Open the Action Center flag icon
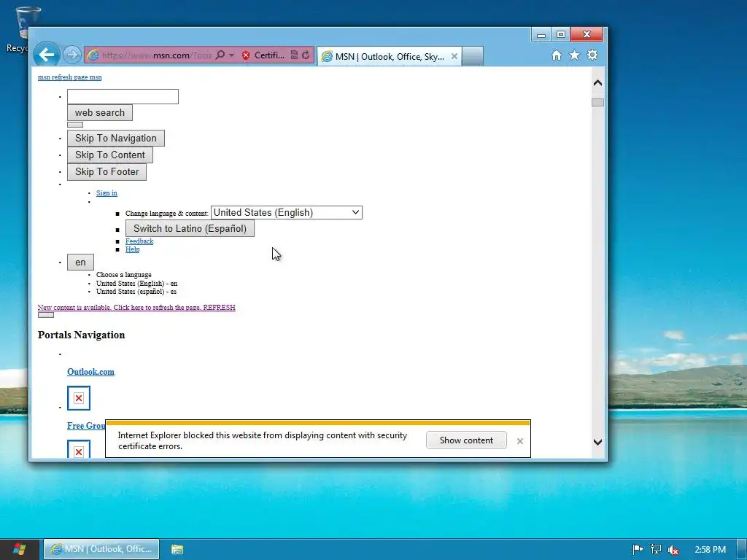 click(x=638, y=550)
